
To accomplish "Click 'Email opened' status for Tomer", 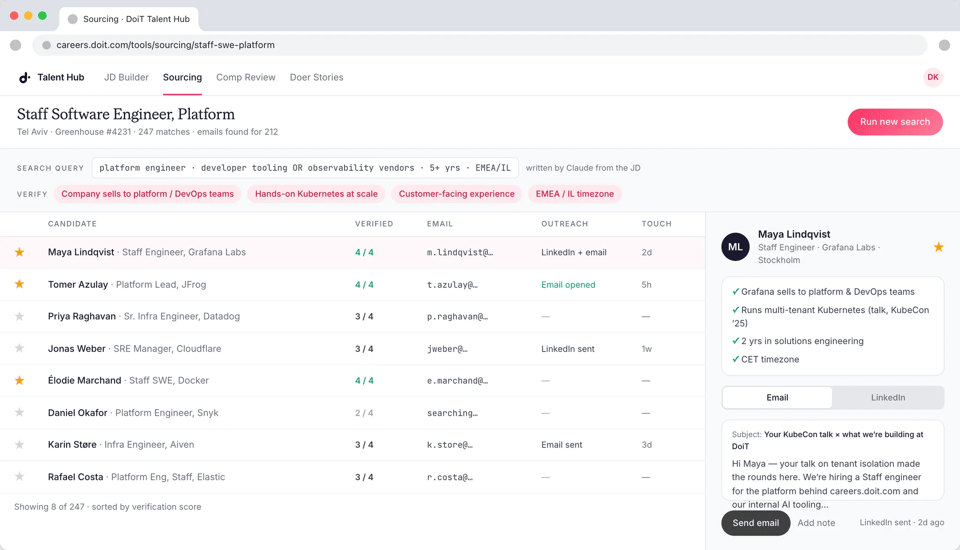I will pyautogui.click(x=568, y=285).
